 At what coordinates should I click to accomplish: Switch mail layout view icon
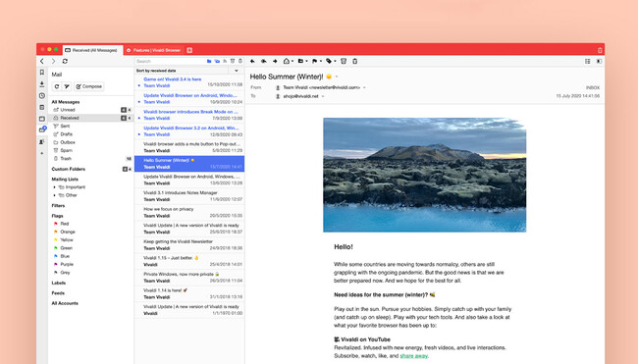(588, 61)
